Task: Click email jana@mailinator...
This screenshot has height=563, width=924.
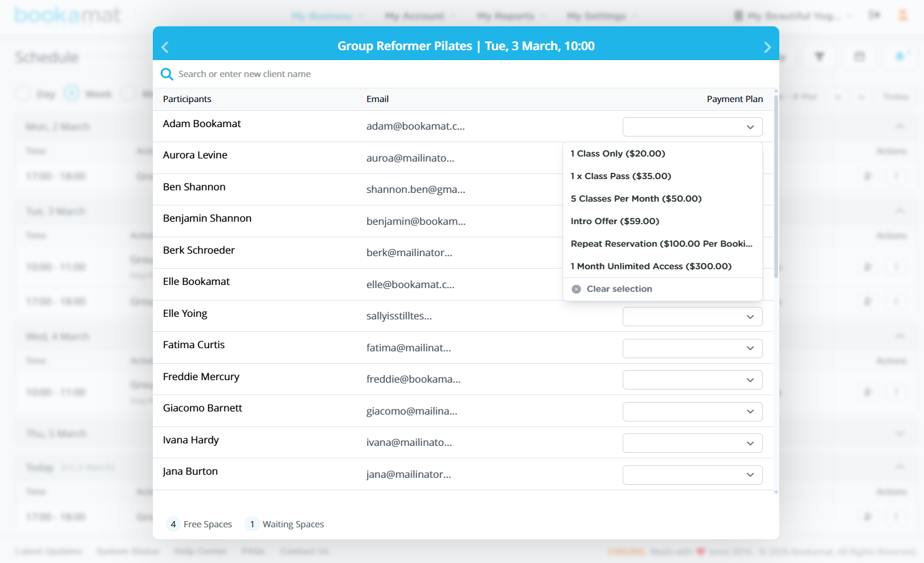Action: (408, 475)
